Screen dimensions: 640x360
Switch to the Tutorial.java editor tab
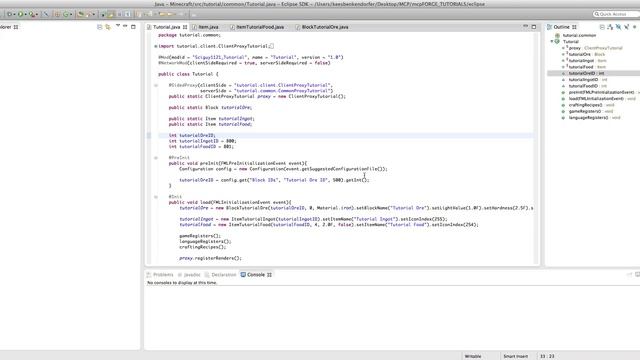coord(166,27)
